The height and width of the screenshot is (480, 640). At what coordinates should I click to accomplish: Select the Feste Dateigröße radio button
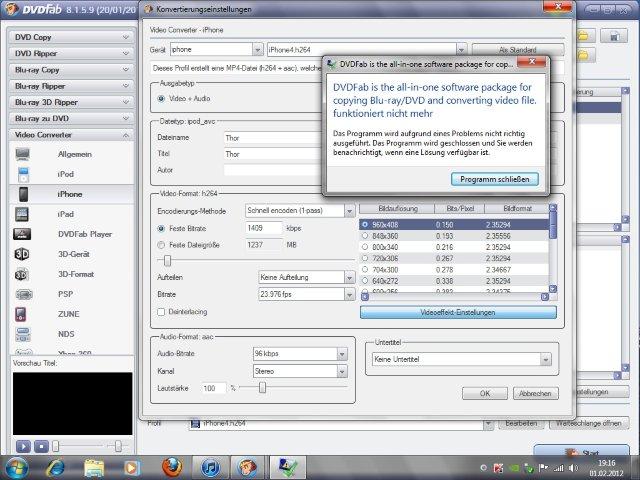click(x=162, y=244)
